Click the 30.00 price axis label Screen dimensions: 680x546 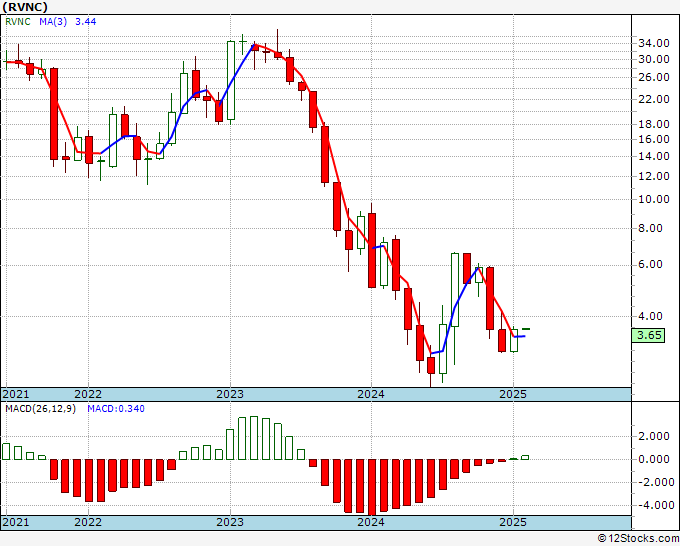pyautogui.click(x=654, y=59)
